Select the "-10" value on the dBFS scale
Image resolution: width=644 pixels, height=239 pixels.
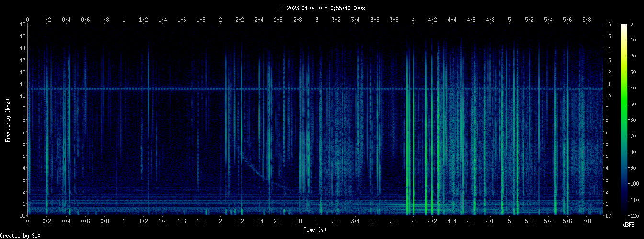pyautogui.click(x=633, y=41)
